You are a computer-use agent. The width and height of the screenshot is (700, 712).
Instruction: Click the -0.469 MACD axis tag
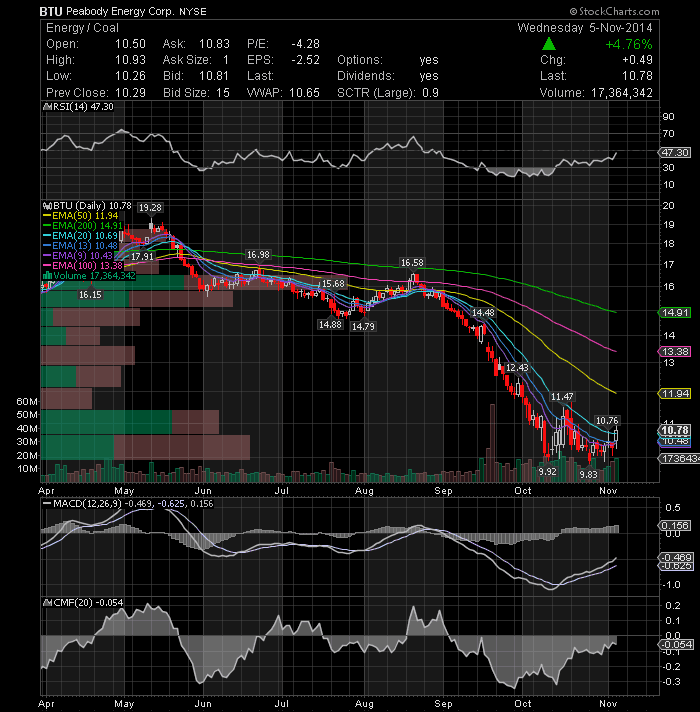tap(675, 558)
